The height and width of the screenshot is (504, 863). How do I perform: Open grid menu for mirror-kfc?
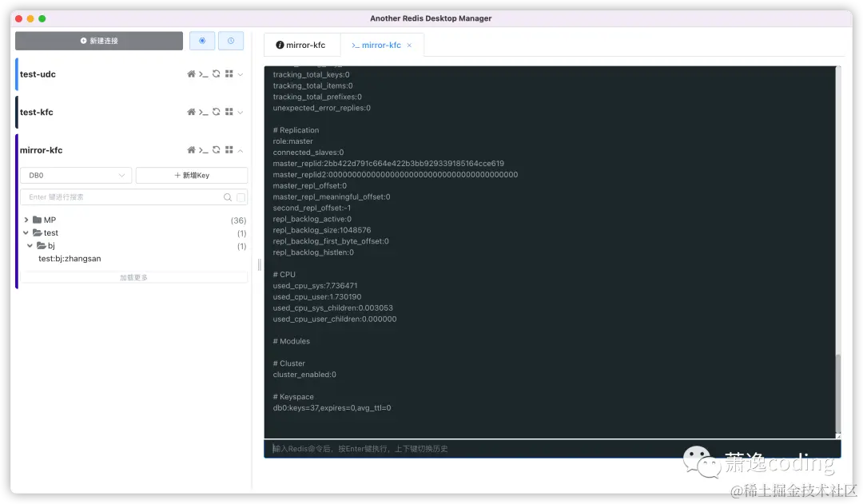click(x=229, y=149)
